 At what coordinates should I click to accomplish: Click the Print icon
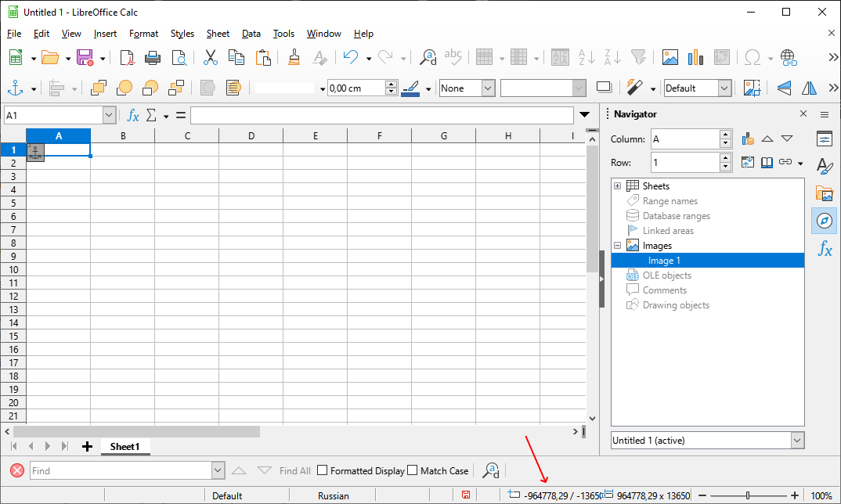tap(153, 57)
